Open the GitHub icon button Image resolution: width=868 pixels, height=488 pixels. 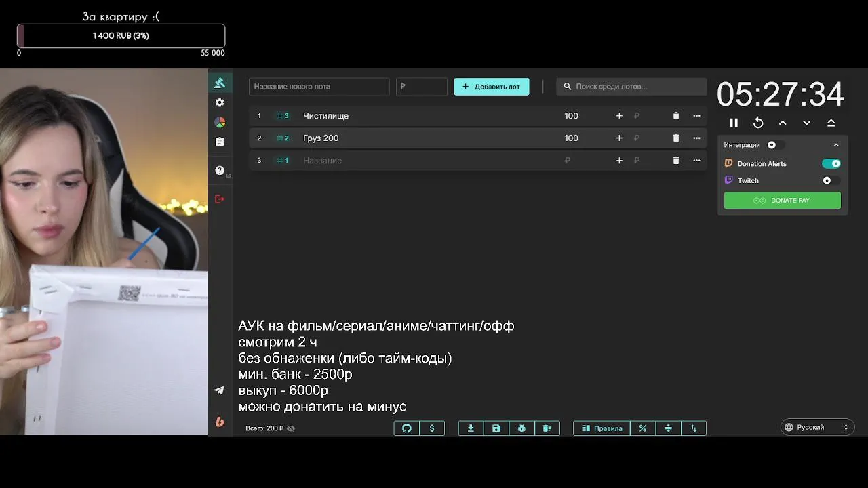[x=407, y=428]
